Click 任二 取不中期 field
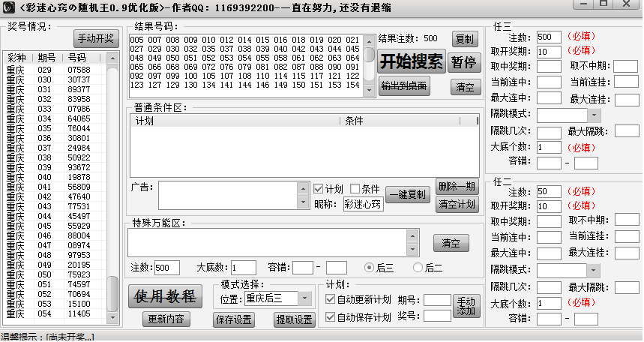Viewport: 644px width, 342px height. click(x=626, y=220)
